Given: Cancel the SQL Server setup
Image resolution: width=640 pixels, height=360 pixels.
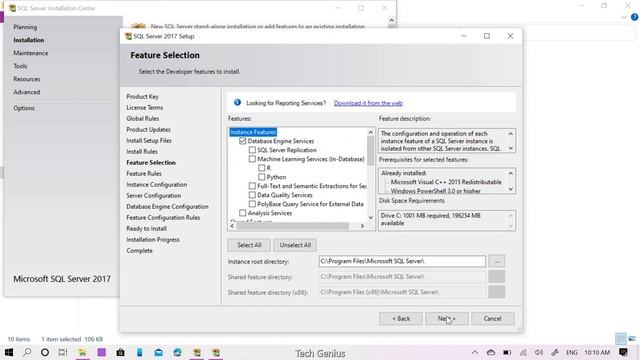Looking at the screenshot, I should [493, 318].
